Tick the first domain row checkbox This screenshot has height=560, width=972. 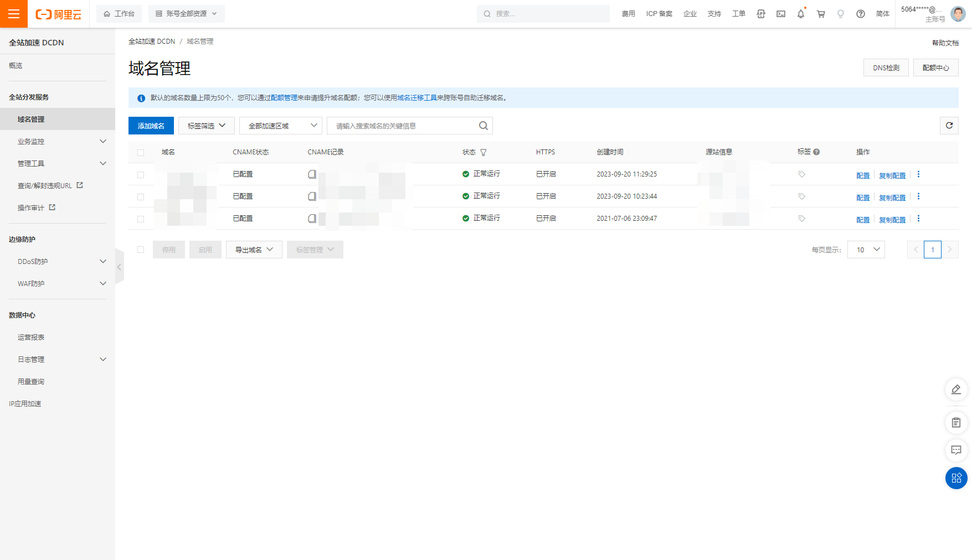(x=141, y=175)
